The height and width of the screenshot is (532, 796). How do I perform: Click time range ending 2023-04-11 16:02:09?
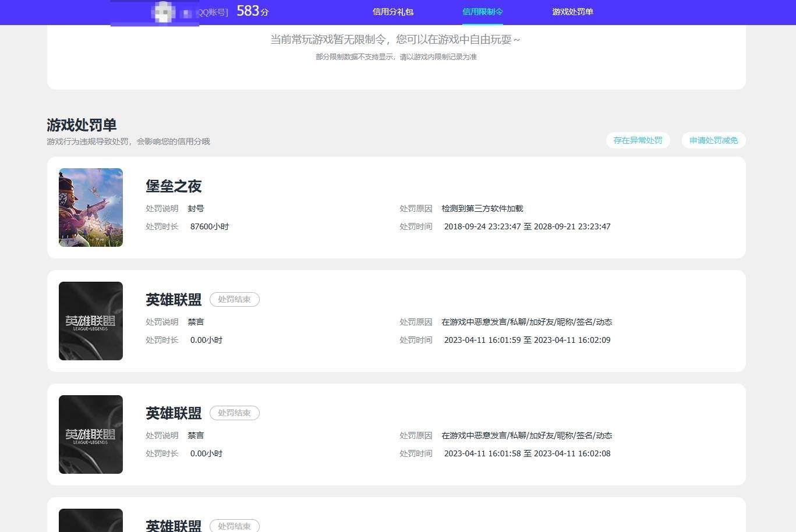[x=527, y=340]
